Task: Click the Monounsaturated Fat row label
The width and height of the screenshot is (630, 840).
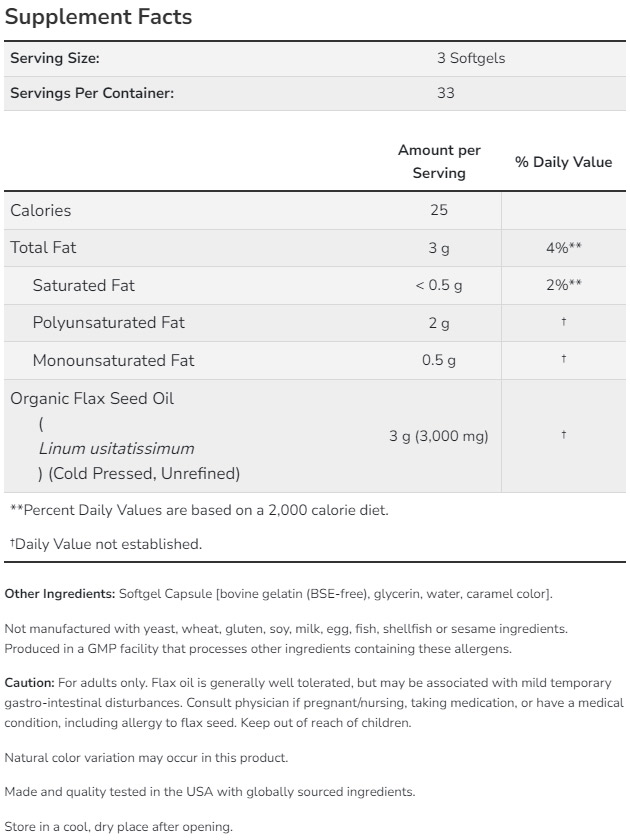Action: coord(113,360)
